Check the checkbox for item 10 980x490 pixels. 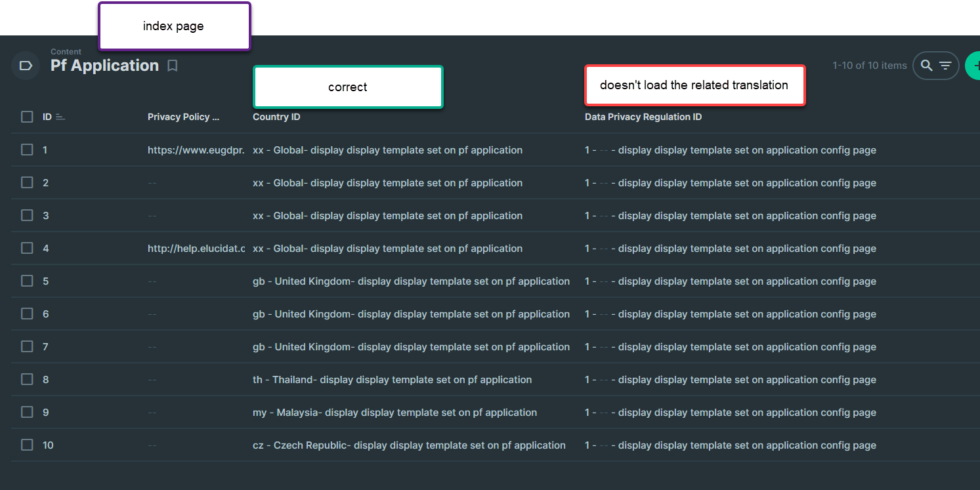(27, 445)
